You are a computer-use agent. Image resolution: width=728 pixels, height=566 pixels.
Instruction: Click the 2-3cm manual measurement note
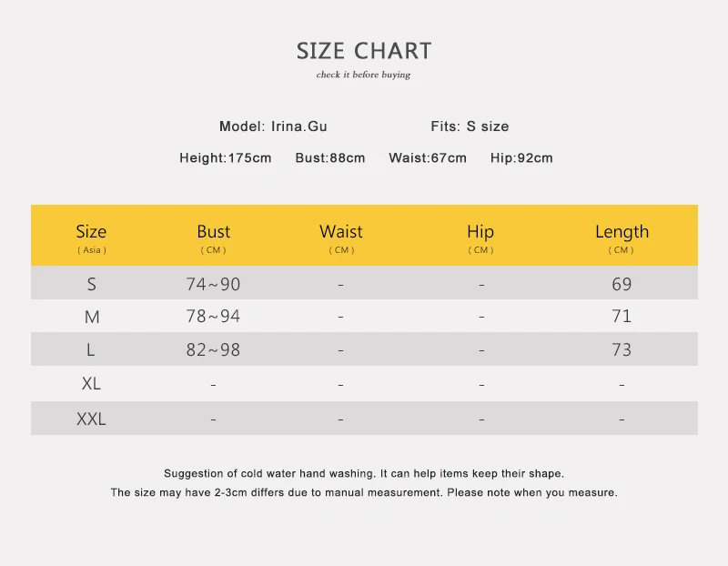click(364, 492)
